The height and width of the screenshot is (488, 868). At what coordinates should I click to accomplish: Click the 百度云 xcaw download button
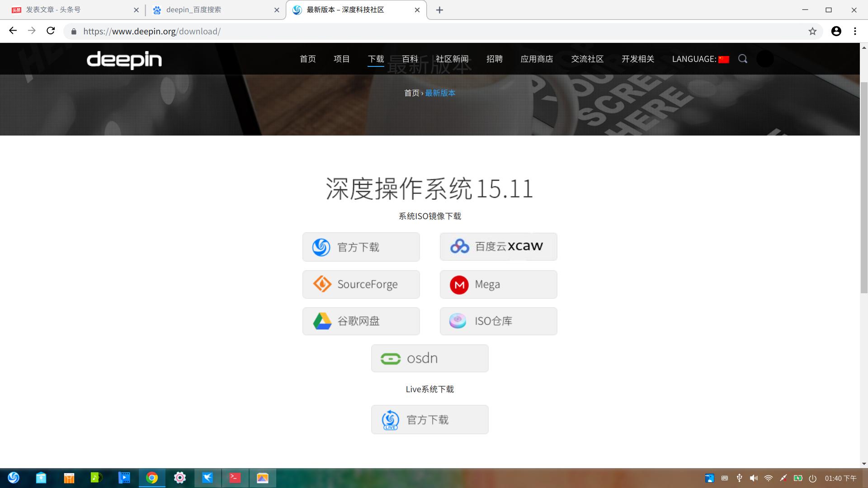(x=499, y=247)
